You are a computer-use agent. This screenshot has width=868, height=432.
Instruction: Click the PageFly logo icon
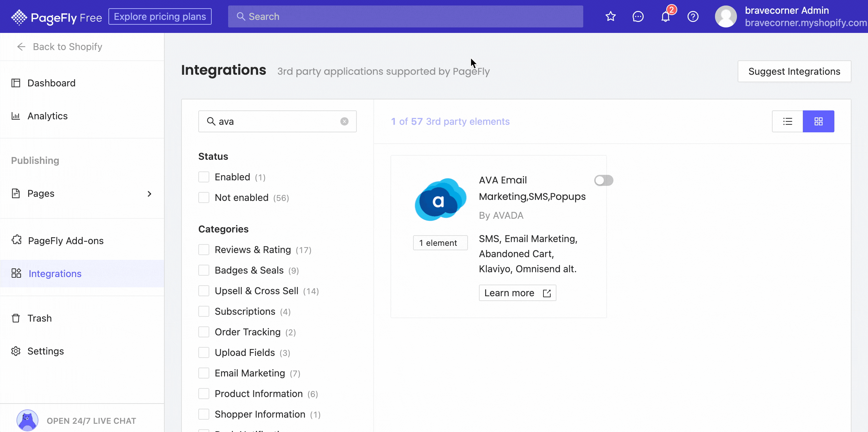pyautogui.click(x=19, y=17)
